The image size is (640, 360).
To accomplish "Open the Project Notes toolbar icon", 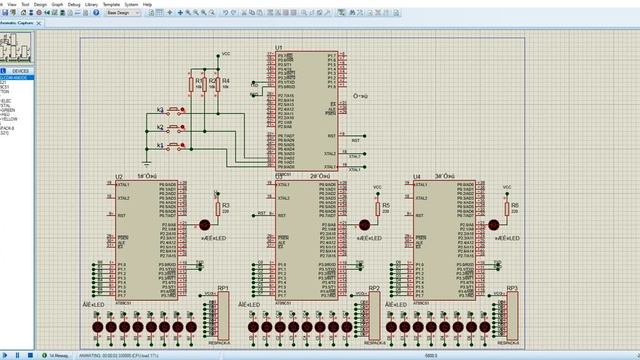I will 86,13.
